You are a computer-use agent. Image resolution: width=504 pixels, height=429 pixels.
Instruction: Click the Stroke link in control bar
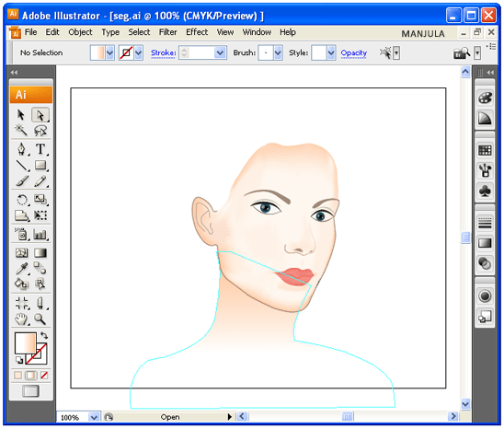[164, 52]
